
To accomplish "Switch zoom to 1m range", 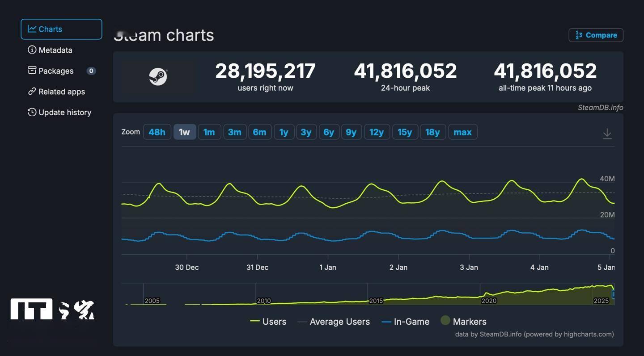I will 209,132.
